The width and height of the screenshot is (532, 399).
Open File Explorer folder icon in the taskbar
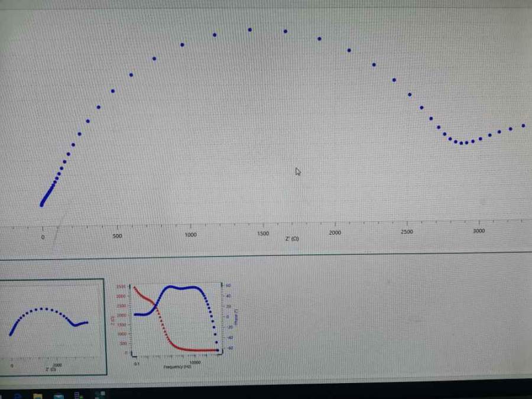click(37, 395)
